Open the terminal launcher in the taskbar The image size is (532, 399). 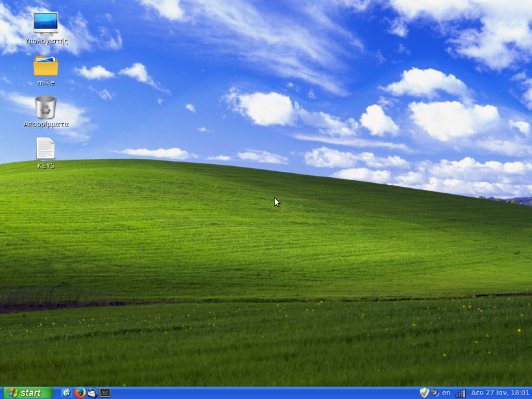(x=105, y=393)
